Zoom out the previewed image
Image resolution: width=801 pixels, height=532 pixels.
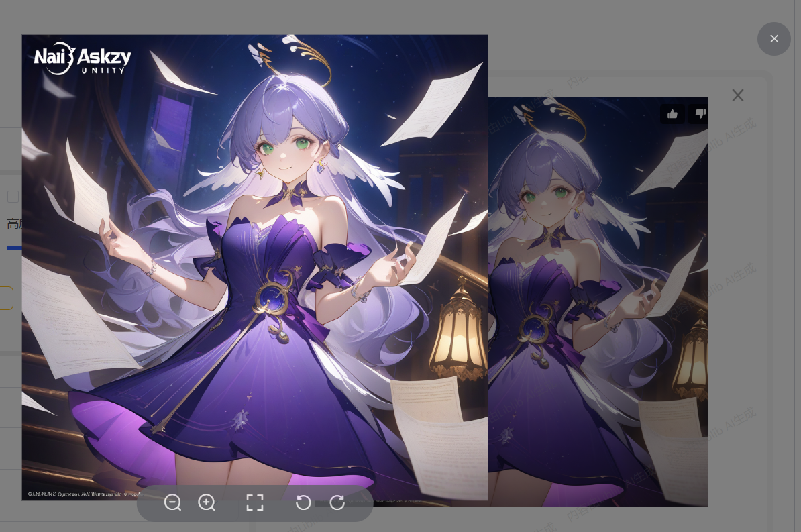click(x=172, y=502)
